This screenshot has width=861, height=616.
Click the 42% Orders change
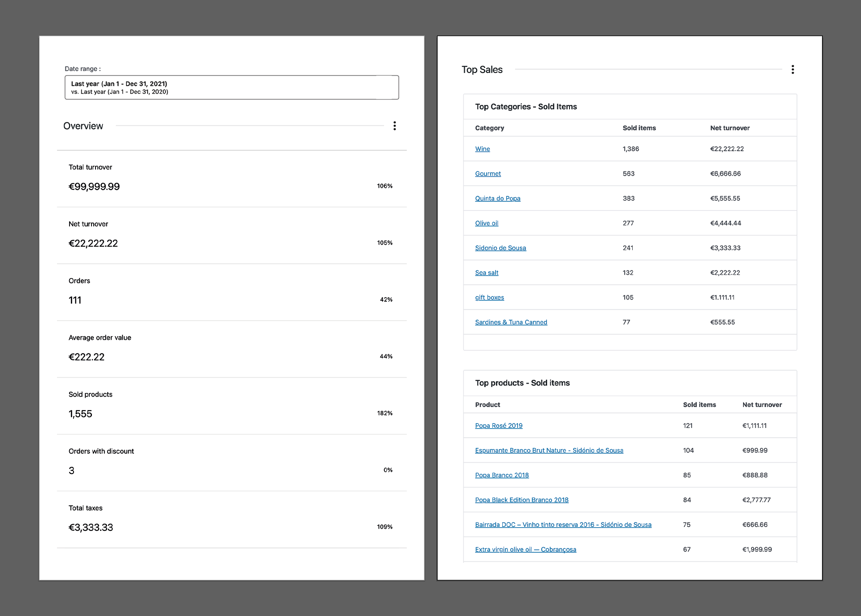386,299
